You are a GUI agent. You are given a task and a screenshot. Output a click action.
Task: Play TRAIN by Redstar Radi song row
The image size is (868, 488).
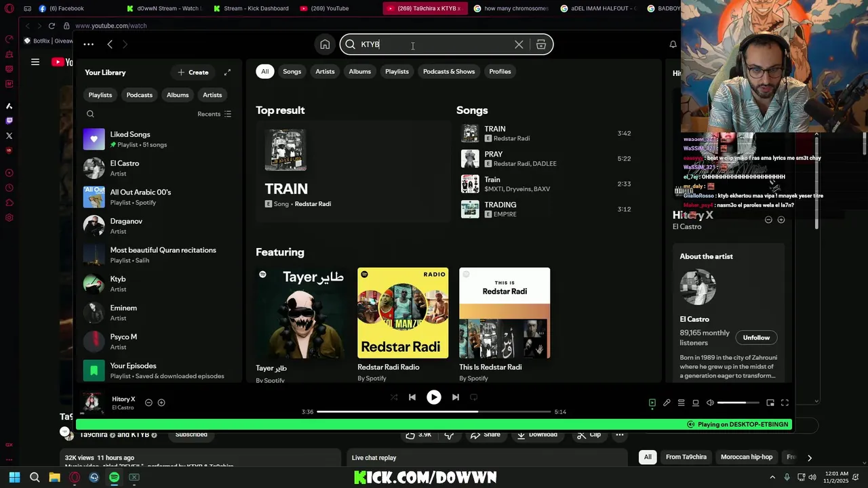pos(548,134)
